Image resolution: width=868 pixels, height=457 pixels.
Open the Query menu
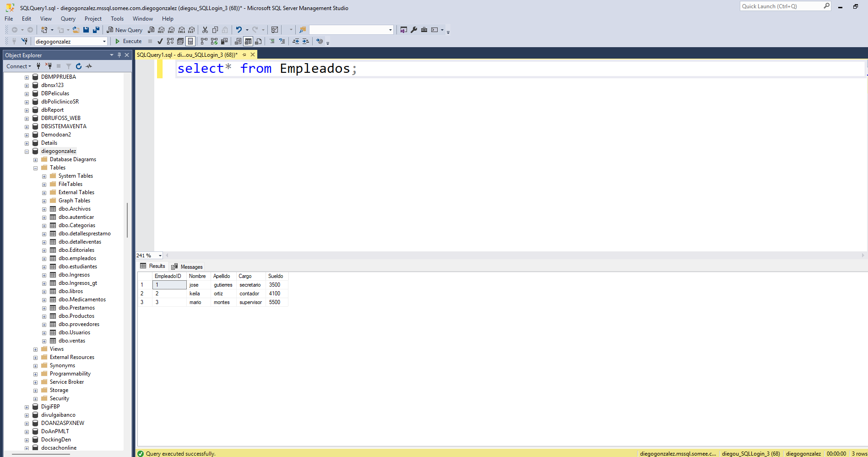68,19
